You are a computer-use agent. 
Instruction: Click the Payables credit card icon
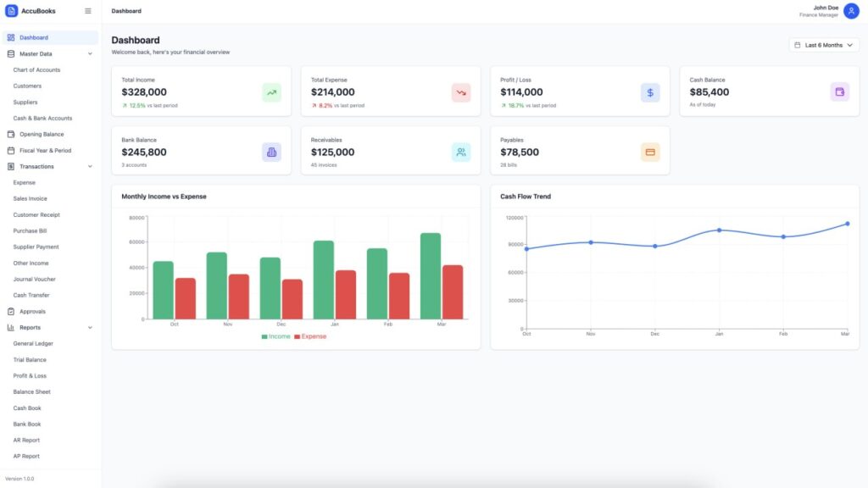pos(650,152)
